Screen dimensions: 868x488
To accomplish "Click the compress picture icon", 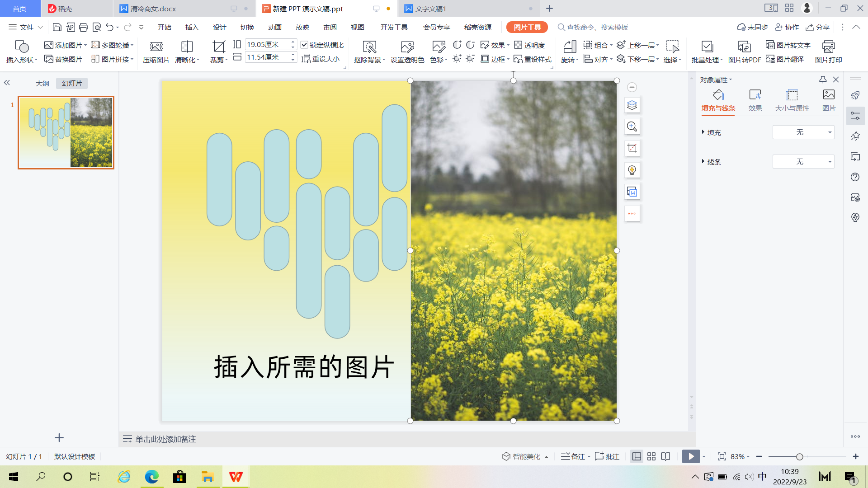I will tap(156, 47).
